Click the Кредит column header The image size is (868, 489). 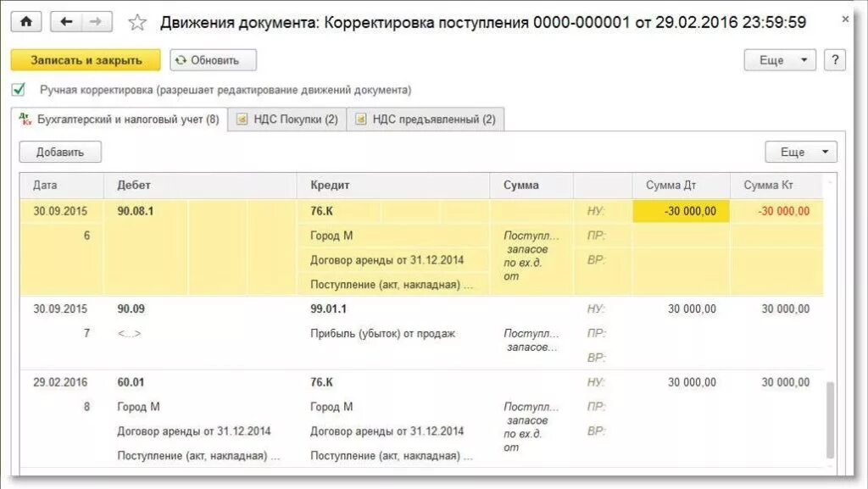pyautogui.click(x=393, y=186)
